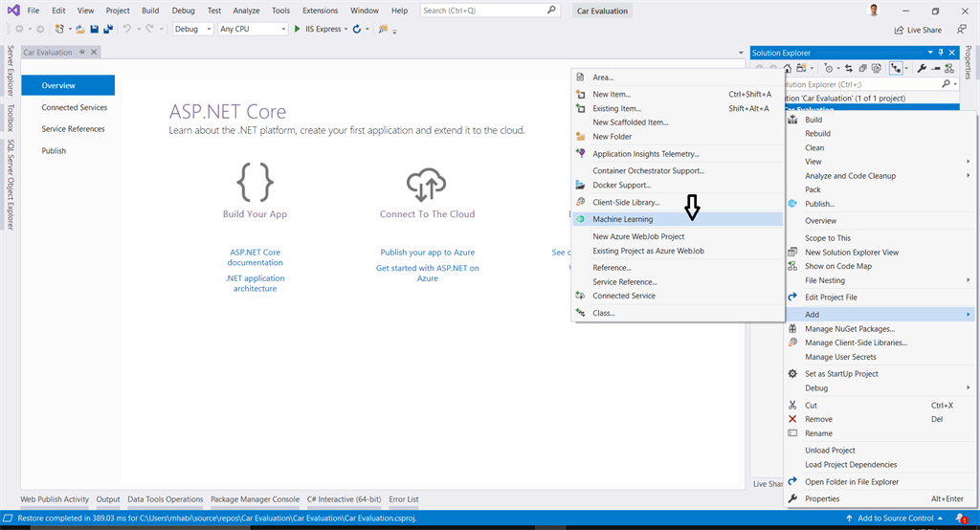The width and height of the screenshot is (980, 530).
Task: Click the Build Your App braces icon
Action: click(255, 182)
